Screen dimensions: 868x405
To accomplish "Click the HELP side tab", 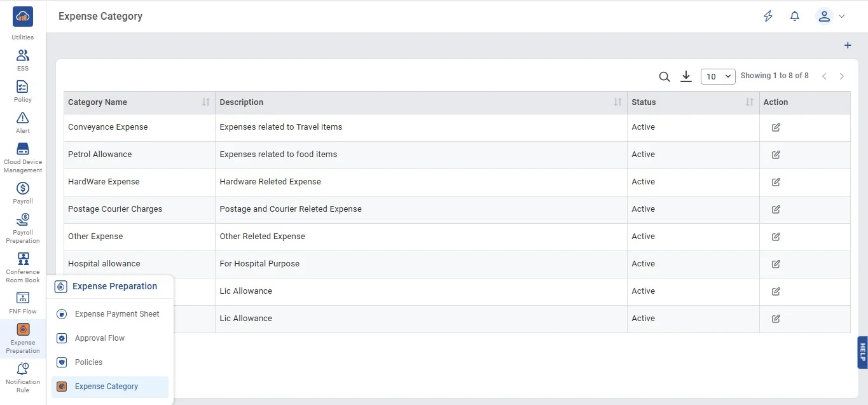I will [862, 352].
